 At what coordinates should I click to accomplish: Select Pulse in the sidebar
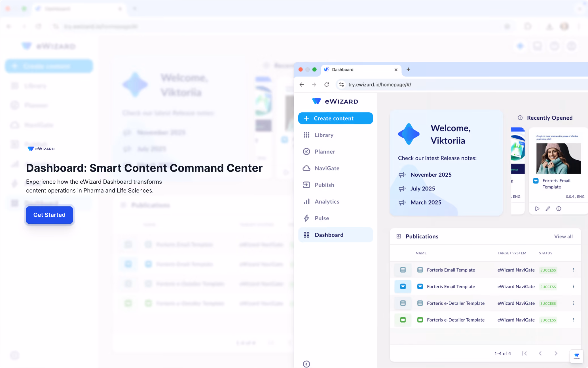point(335,218)
